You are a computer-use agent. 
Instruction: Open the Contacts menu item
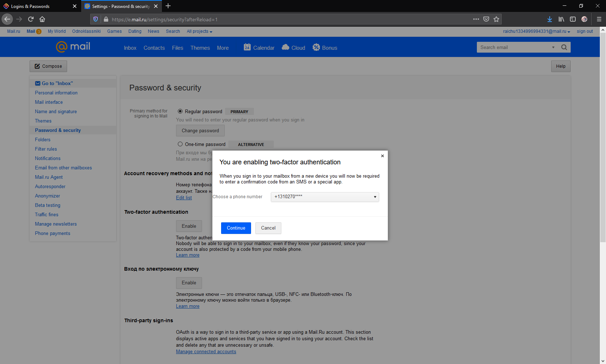click(154, 48)
